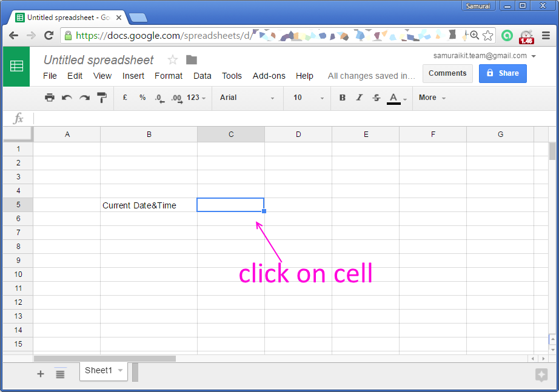Open the View menu

coord(102,76)
